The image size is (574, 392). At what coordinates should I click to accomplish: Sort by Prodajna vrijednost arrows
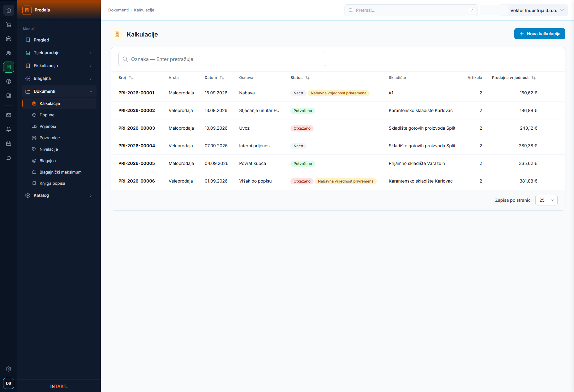pyautogui.click(x=533, y=78)
